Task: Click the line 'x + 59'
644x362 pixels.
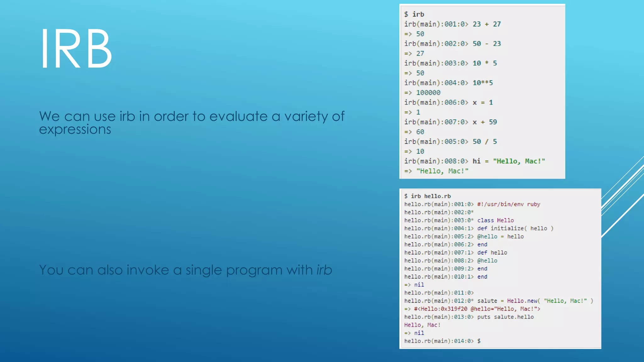Action: pos(451,122)
